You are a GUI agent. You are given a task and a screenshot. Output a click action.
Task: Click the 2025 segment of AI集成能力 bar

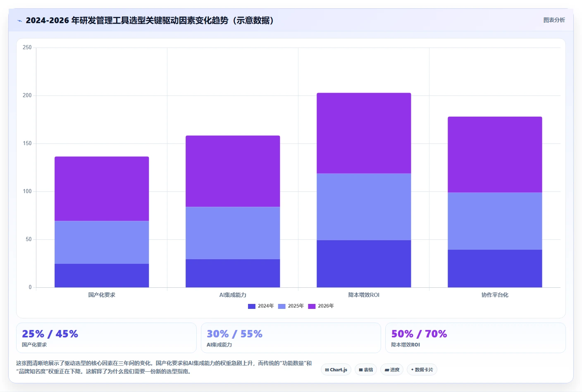(x=233, y=233)
